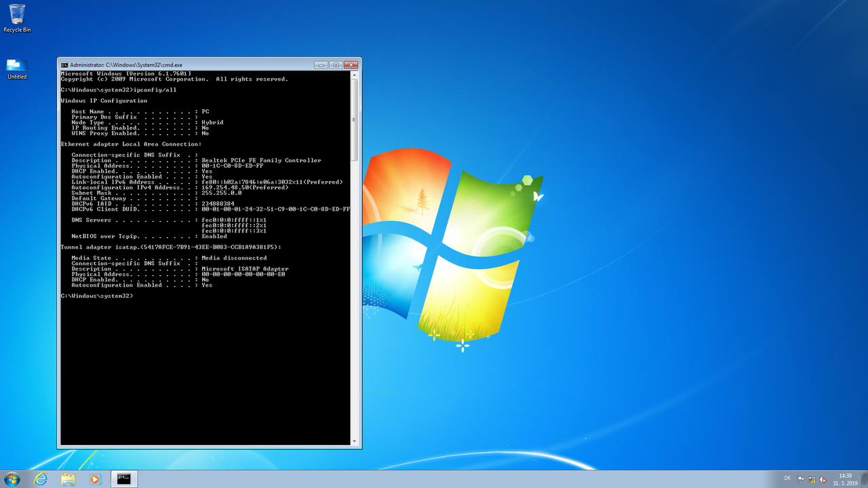Launch Windows Media Player from taskbar
The height and width of the screenshot is (488, 868).
[96, 479]
